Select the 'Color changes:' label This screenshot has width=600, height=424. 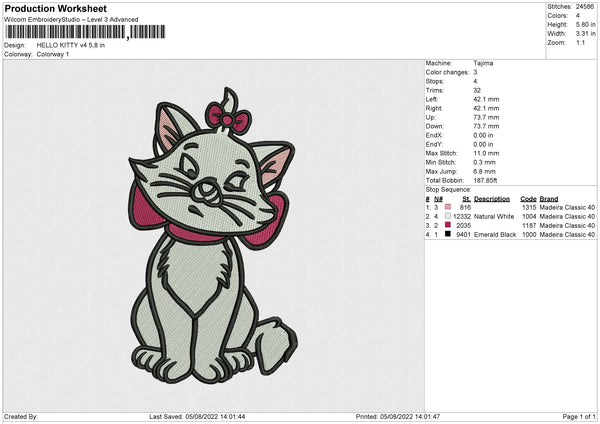[447, 72]
